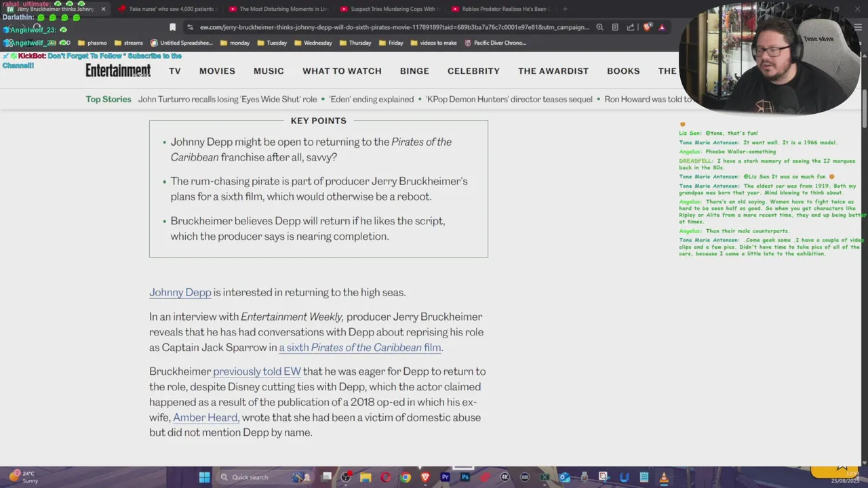Open Adobe Premiere Pro from taskbar

(x=445, y=477)
